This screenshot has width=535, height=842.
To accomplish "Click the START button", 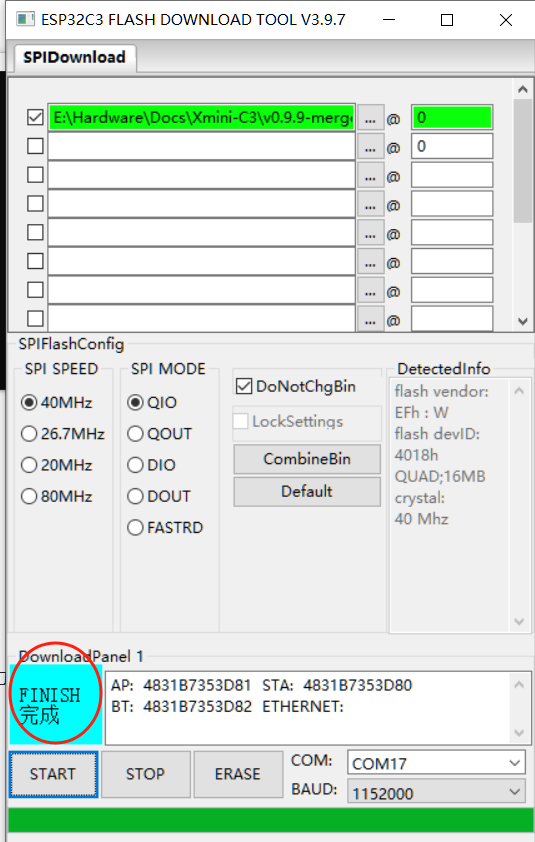I will point(53,774).
